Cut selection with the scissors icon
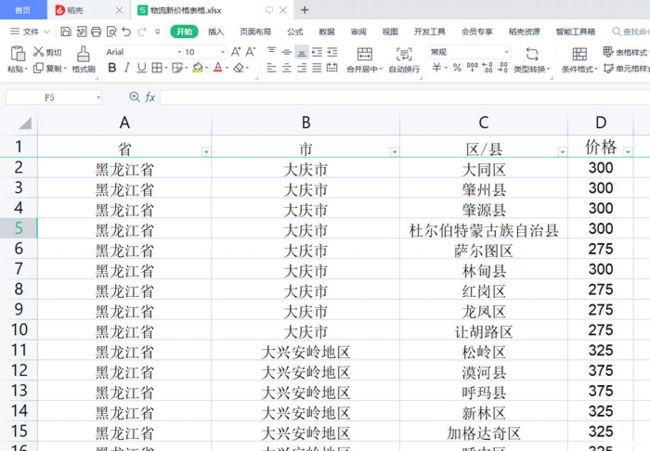The height and width of the screenshot is (451, 650). point(38,52)
